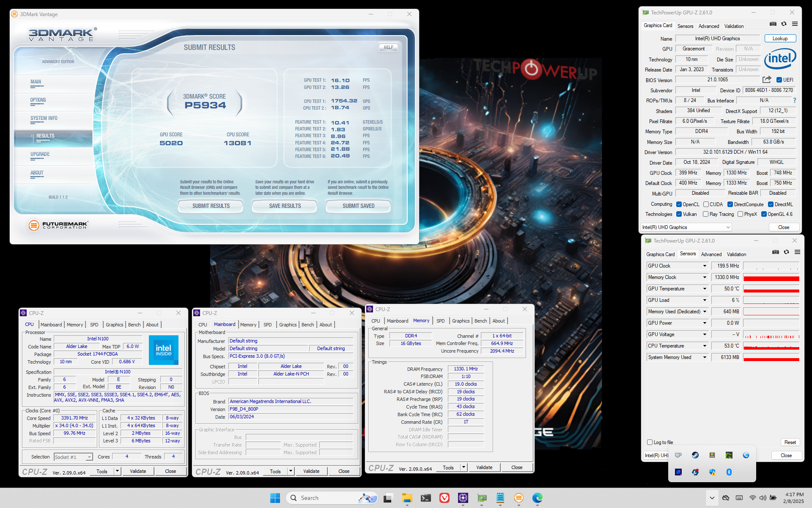
Task: Expand the GPU Clock sensor dropdown
Action: click(x=705, y=266)
